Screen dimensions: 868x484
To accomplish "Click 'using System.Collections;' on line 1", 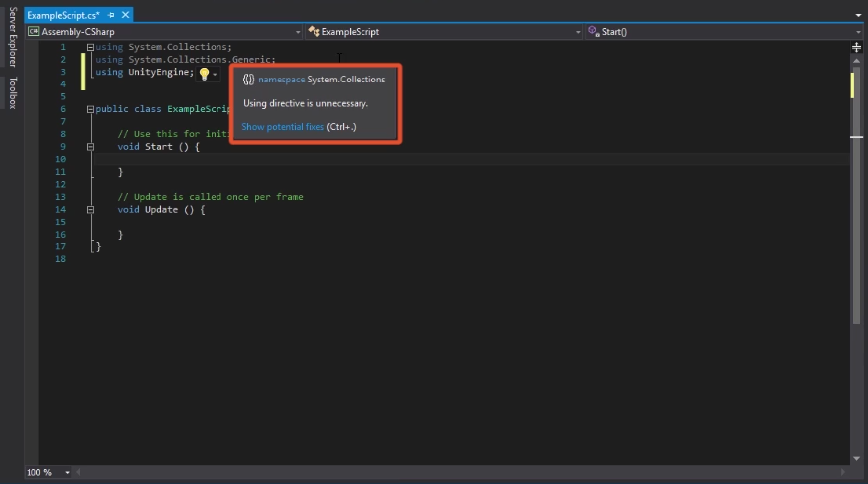I will (x=164, y=47).
